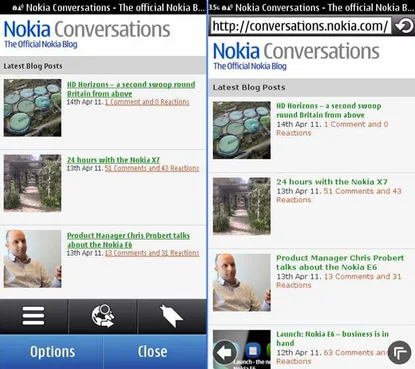Open 1 Comment and 0 Reactions, right browser

click(x=332, y=128)
